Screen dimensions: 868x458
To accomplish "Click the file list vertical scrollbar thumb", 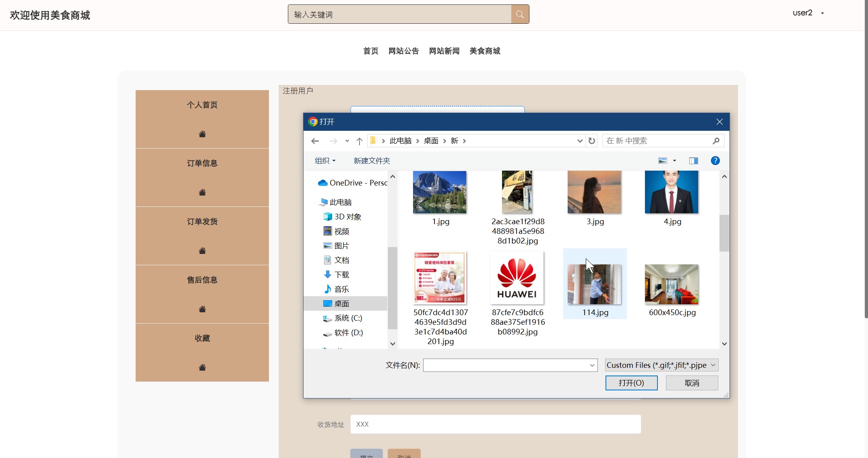I will (724, 233).
